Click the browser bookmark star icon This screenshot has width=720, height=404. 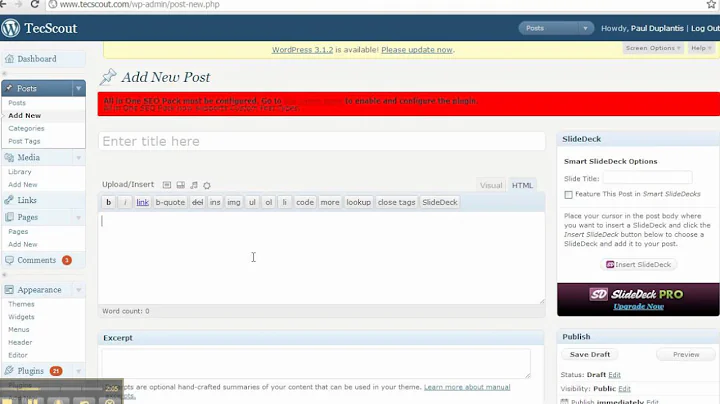[712, 4]
